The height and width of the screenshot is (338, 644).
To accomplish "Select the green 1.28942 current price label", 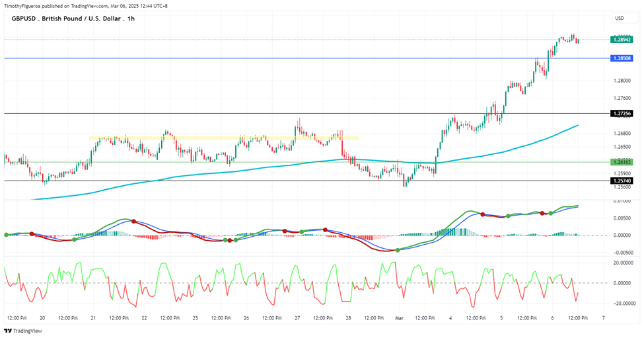I will (x=622, y=40).
